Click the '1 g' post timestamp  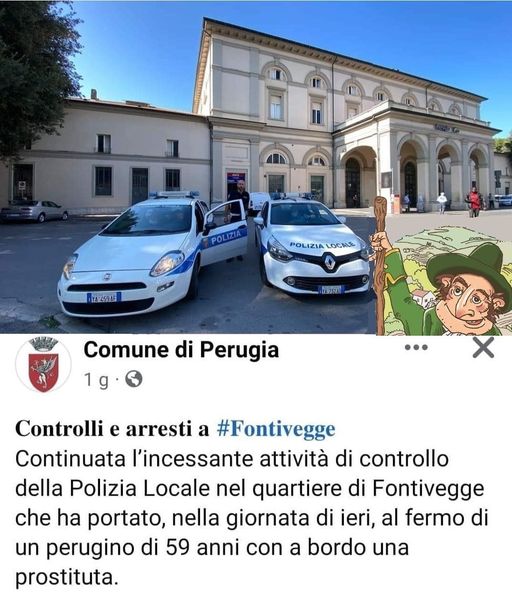(x=96, y=380)
